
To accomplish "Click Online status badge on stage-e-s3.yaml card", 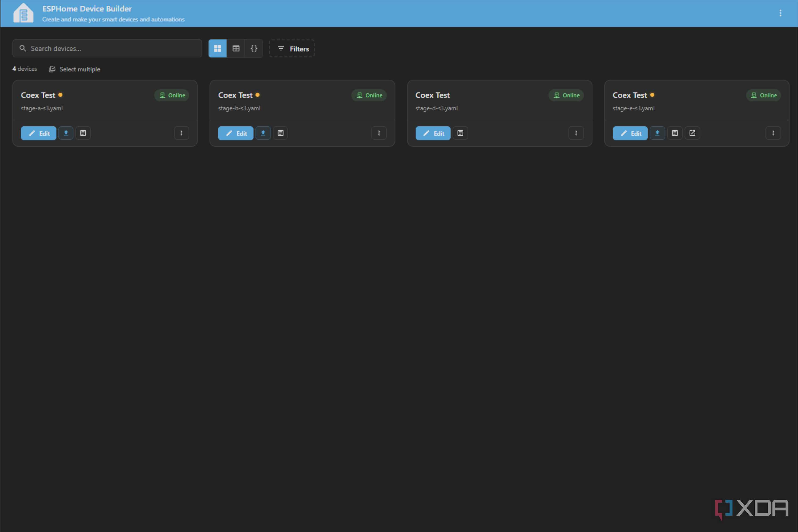I will 763,95.
